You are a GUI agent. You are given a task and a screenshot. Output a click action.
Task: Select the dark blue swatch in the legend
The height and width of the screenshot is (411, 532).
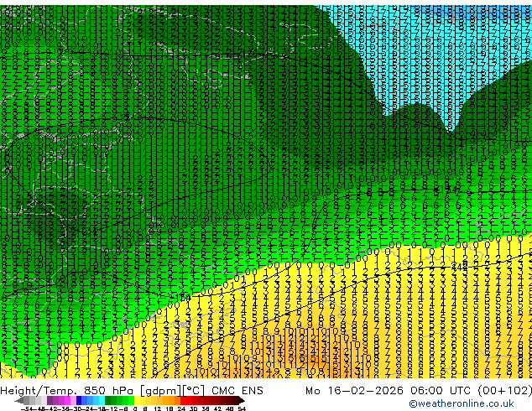pos(79,400)
